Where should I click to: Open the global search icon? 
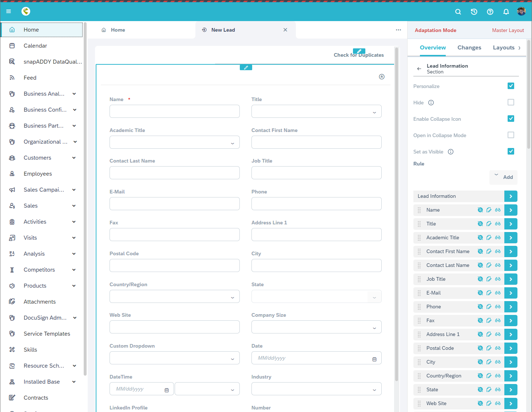(458, 11)
